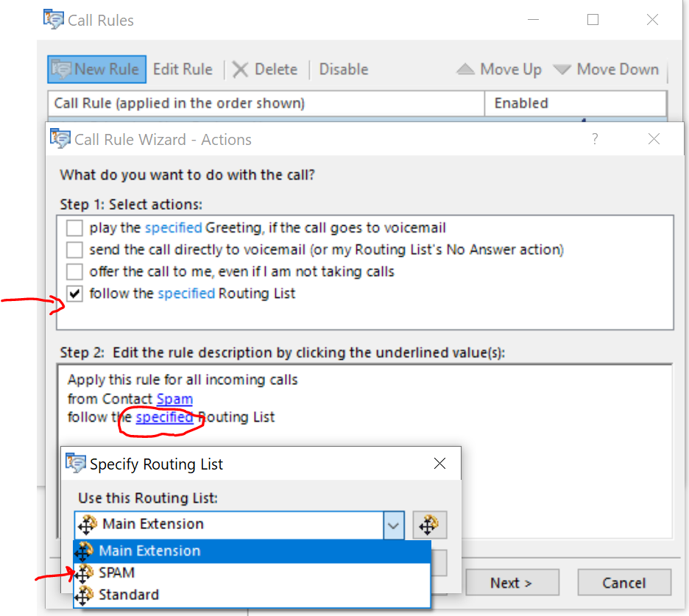Click Disable in the Call Rules toolbar

[x=343, y=70]
